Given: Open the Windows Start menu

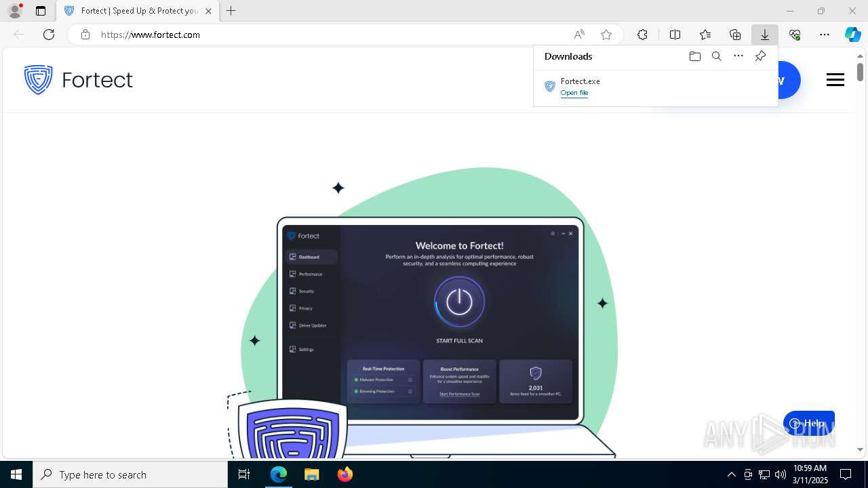Looking at the screenshot, I should (16, 474).
